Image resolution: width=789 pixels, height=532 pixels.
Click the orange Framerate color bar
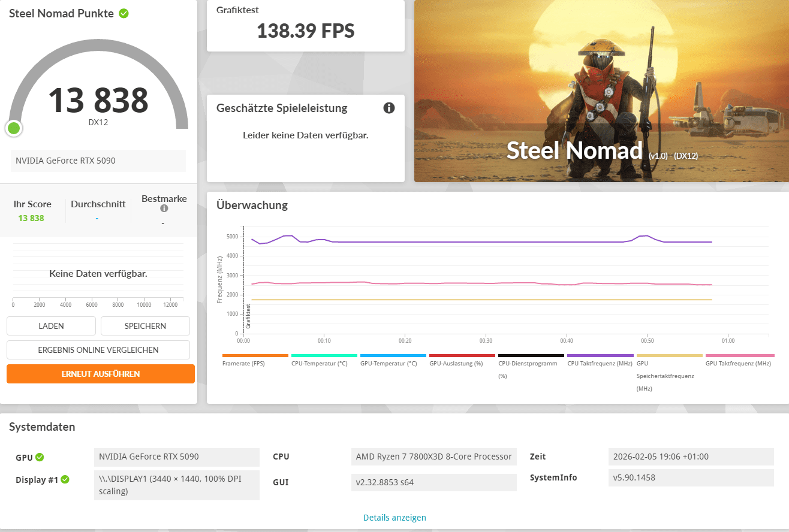[255, 355]
